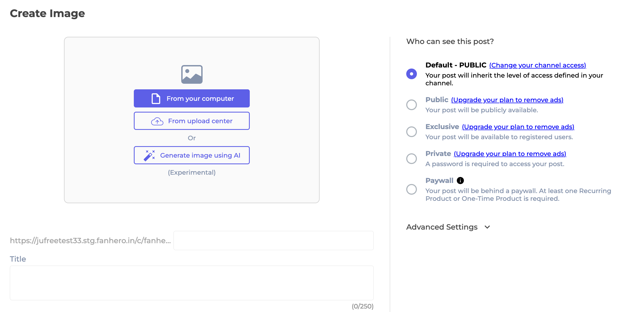Click inside the Title text field
This screenshot has height=312, width=644.
pyautogui.click(x=192, y=283)
